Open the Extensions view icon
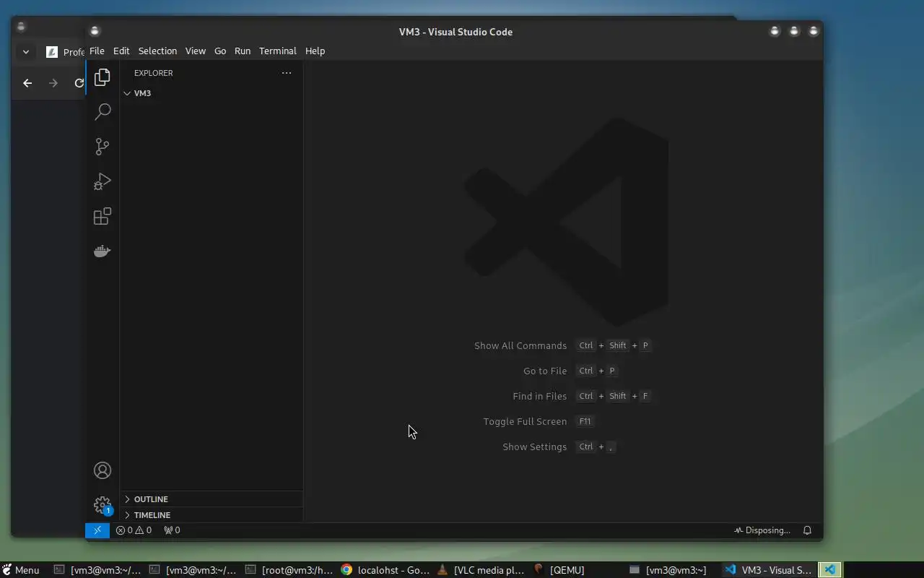The image size is (924, 578). click(x=103, y=216)
